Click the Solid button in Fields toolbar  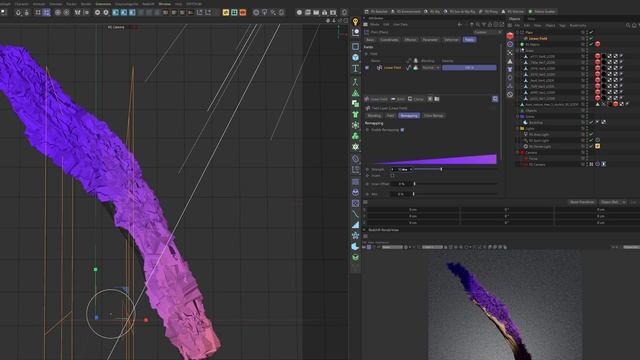(x=398, y=99)
